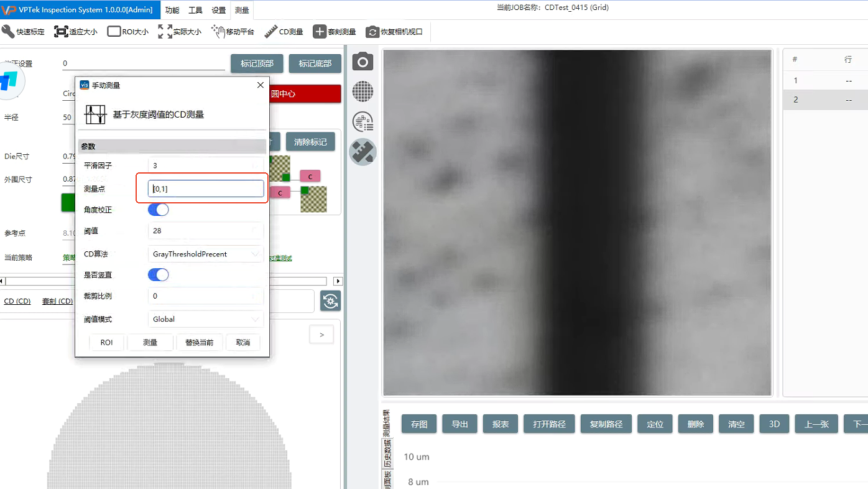Open the 功能 menu
The image size is (868, 489).
click(x=172, y=10)
